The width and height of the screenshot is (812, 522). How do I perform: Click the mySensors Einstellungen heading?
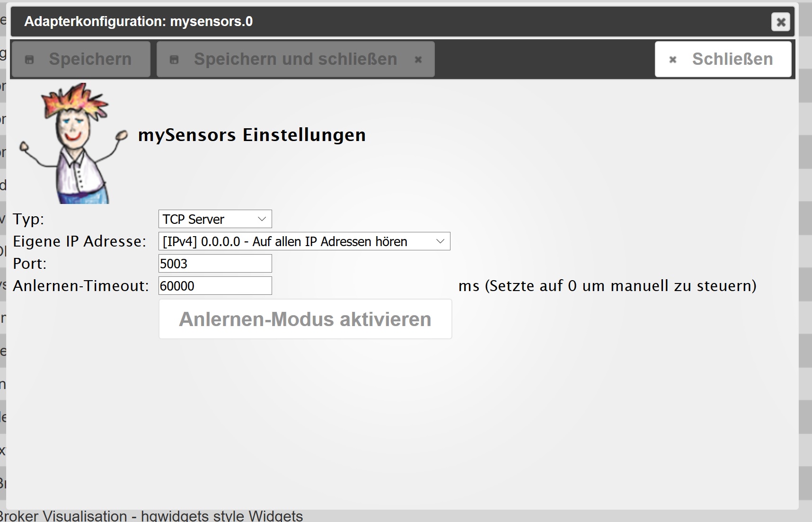point(252,135)
